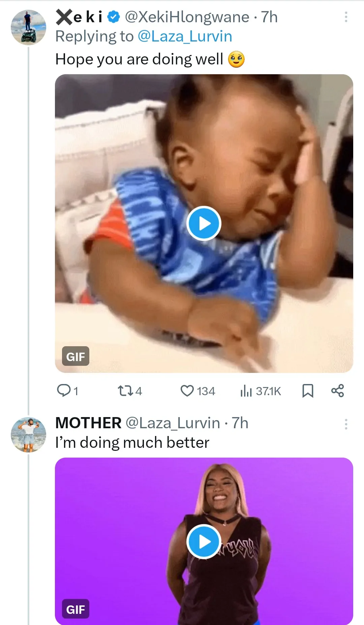Play the crying baby GIF
This screenshot has width=364, height=625.
point(204,223)
